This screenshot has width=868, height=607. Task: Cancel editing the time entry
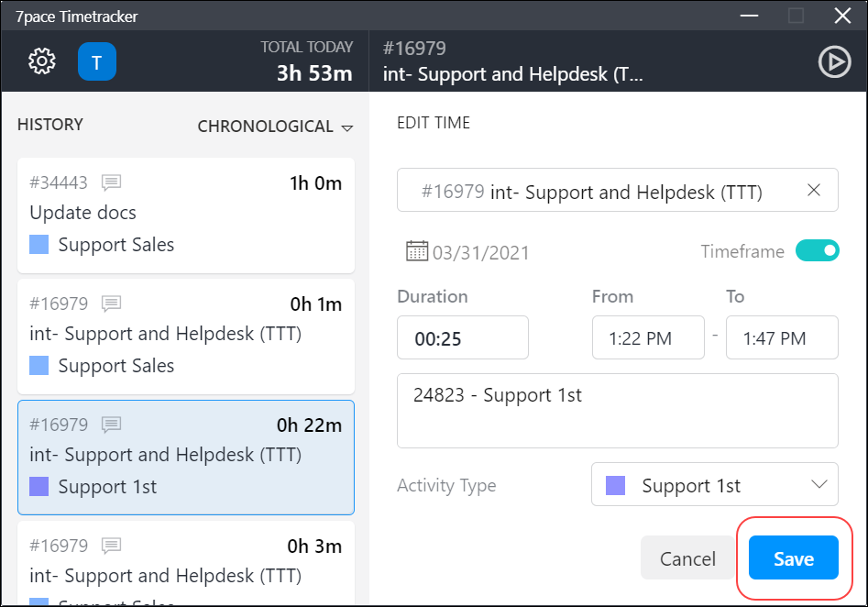(x=687, y=557)
